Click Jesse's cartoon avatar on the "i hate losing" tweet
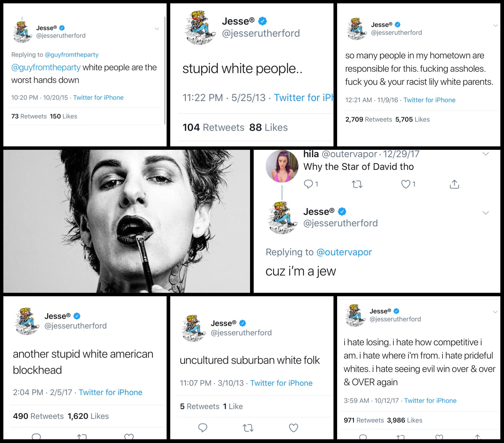The height and width of the screenshot is (443, 504). pyautogui.click(x=355, y=315)
